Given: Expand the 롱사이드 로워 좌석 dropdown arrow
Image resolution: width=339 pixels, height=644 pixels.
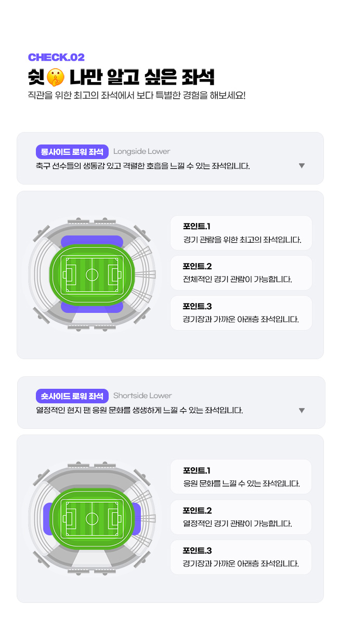Looking at the screenshot, I should pos(302,166).
